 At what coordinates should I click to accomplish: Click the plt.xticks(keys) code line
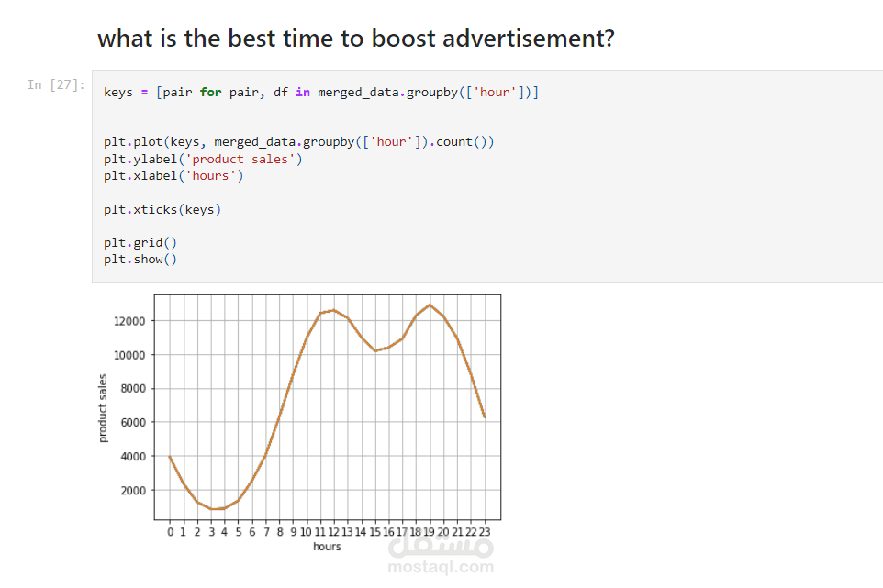click(162, 209)
